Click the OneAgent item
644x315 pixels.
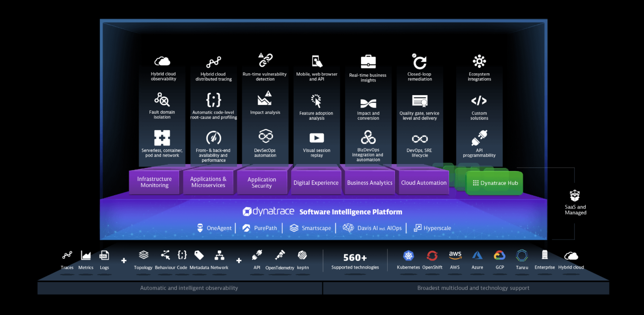tap(214, 228)
